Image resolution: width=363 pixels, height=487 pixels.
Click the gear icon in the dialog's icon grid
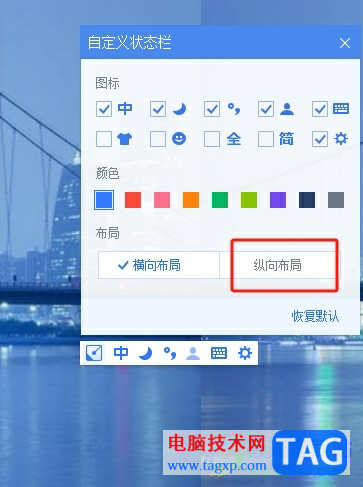341,138
